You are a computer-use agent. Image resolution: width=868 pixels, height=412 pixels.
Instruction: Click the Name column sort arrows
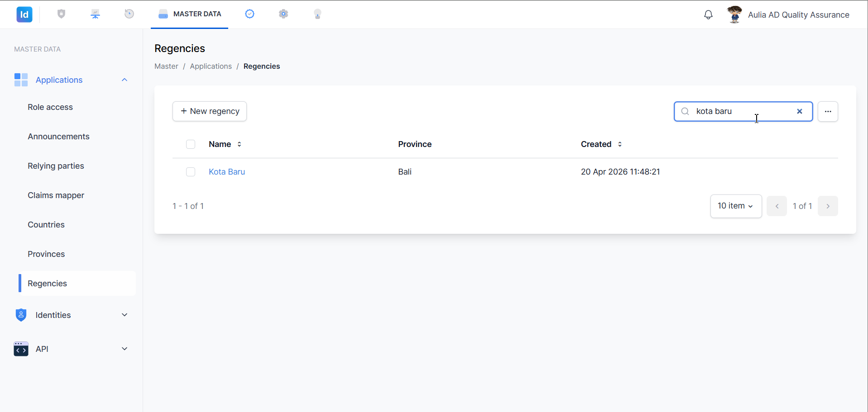pos(239,144)
